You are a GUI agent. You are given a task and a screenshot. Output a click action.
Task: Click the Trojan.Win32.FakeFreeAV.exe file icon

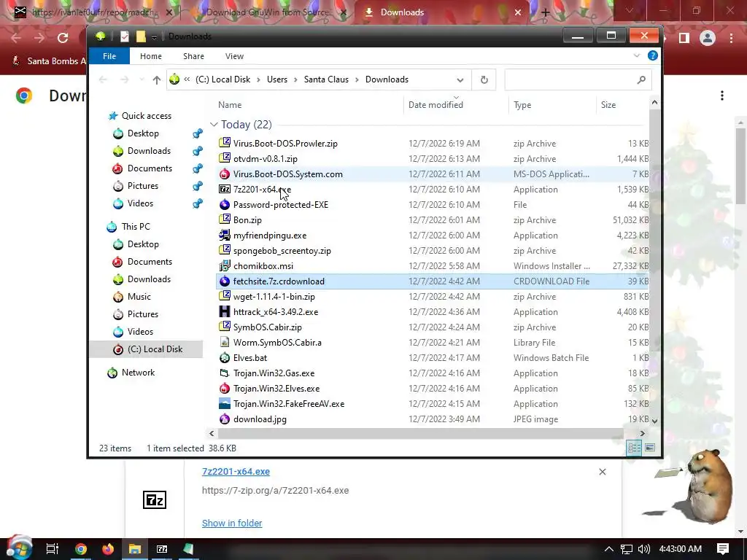pyautogui.click(x=225, y=403)
